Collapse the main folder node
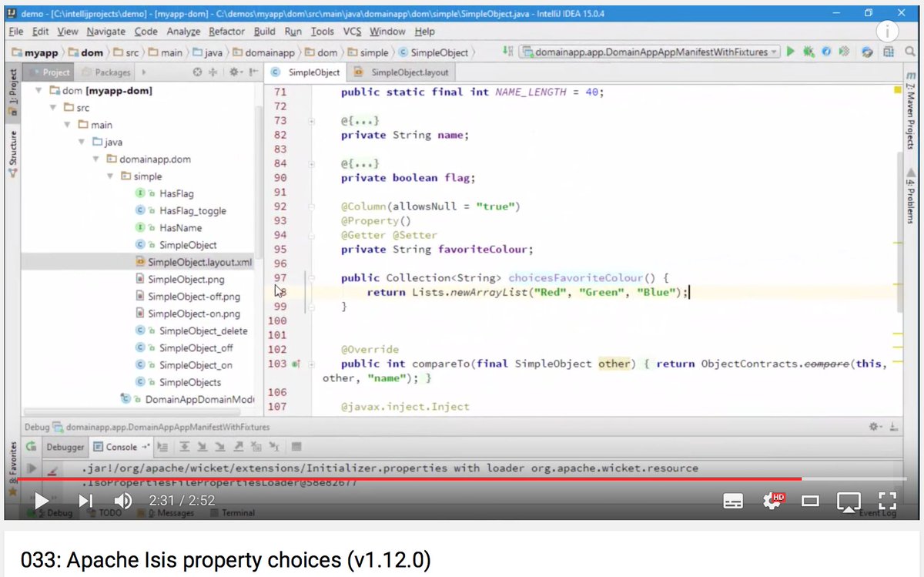Viewport: 924px width, 577px height. tap(68, 125)
